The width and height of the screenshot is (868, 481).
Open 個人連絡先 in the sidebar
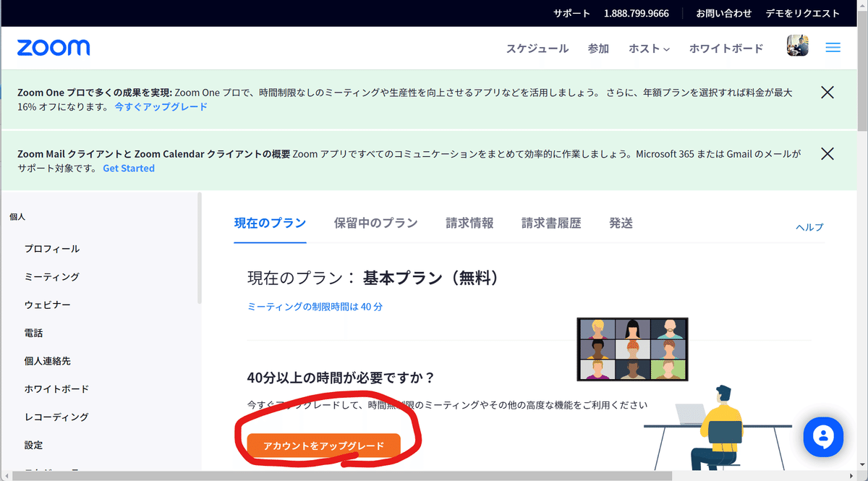point(47,360)
